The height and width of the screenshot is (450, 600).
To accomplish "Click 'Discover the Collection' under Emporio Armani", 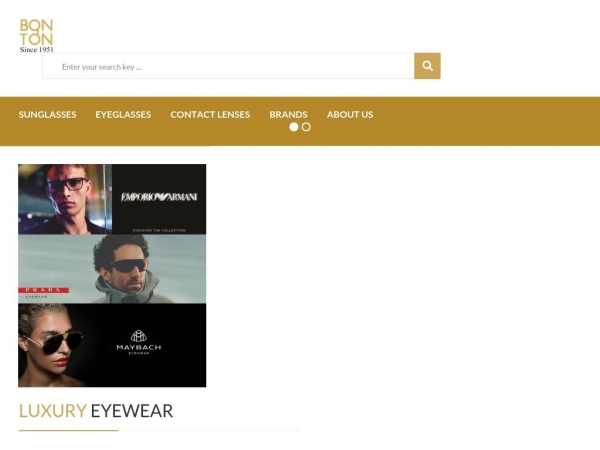I will coord(159,229).
